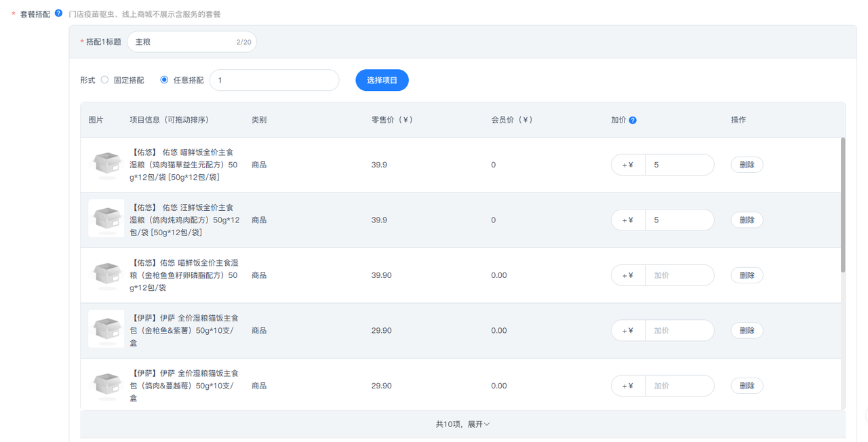The height and width of the screenshot is (442, 868).
Task: Click retail price 39.9 of 鸡肉猫草益生元配方 row
Action: pos(379,165)
